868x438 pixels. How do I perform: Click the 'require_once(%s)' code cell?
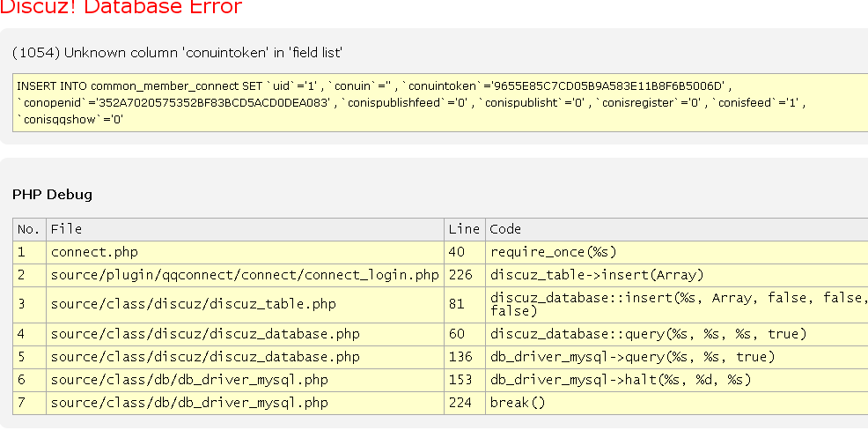click(x=552, y=252)
